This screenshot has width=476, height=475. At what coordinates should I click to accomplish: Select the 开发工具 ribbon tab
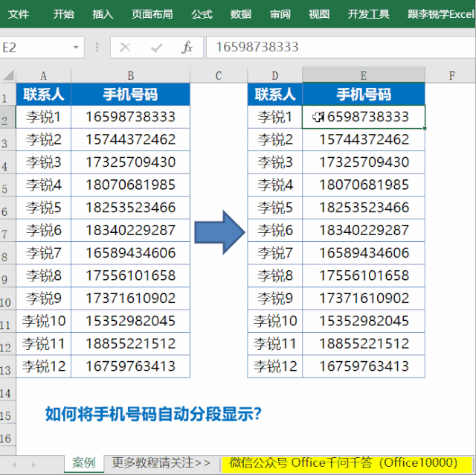(x=369, y=13)
